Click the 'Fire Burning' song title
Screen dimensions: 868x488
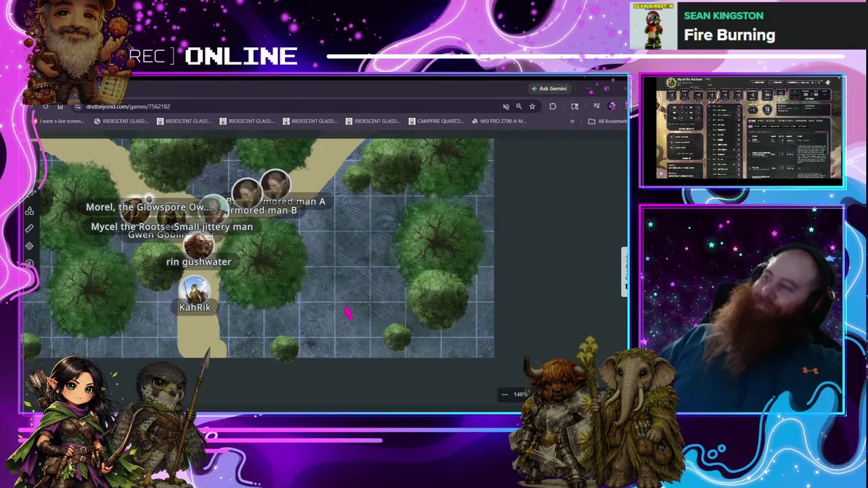[729, 35]
